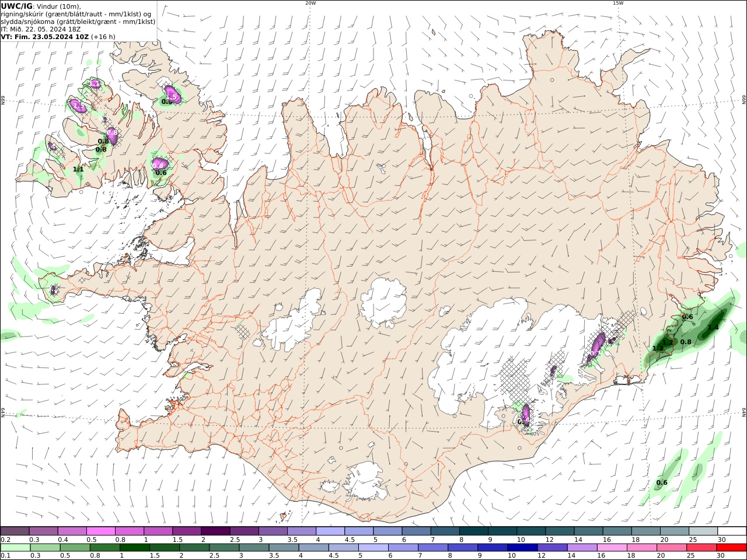The height and width of the screenshot is (560, 747).
Task: Select the darkest green 1–1.5 rain swatch
Action: pyautogui.click(x=135, y=548)
